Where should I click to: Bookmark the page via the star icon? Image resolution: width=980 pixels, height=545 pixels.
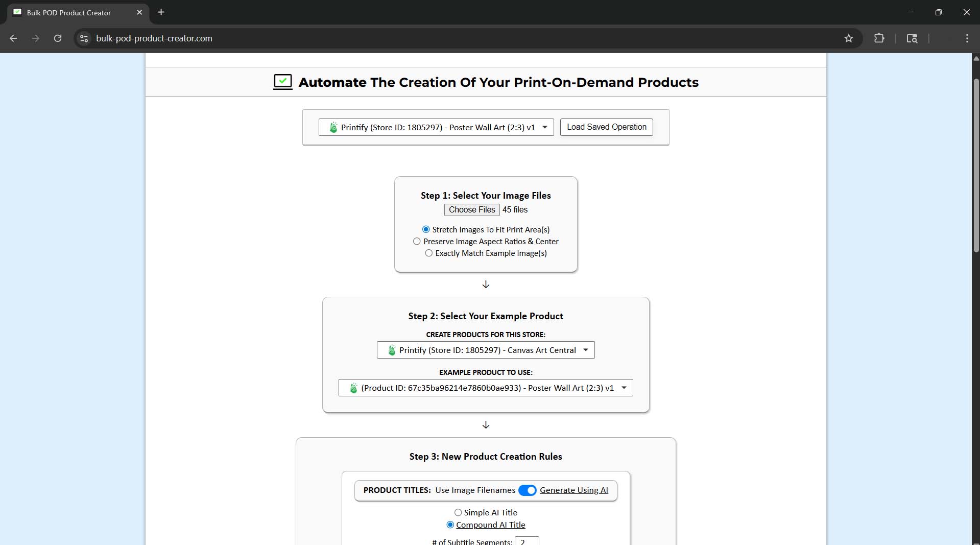coord(849,38)
